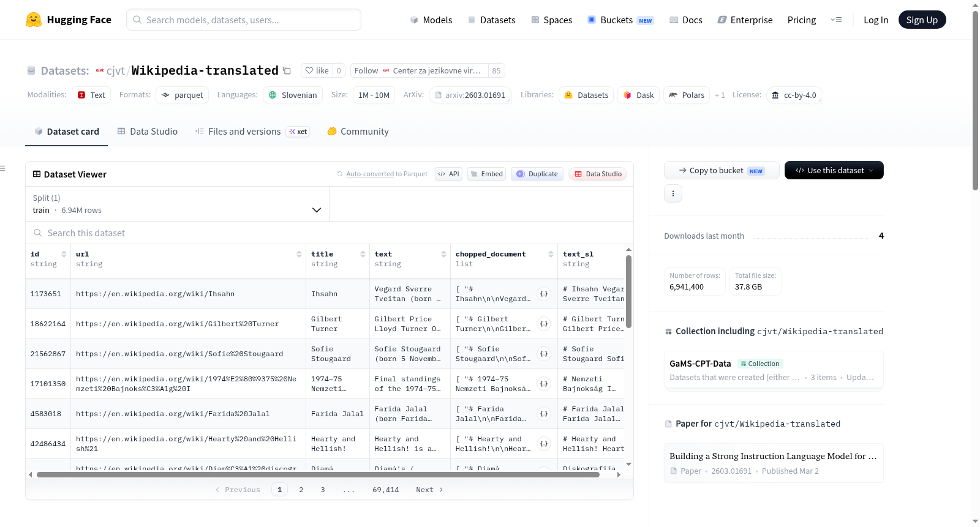This screenshot has width=980, height=527.
Task: Open Data Studio button in viewer header
Action: point(598,174)
